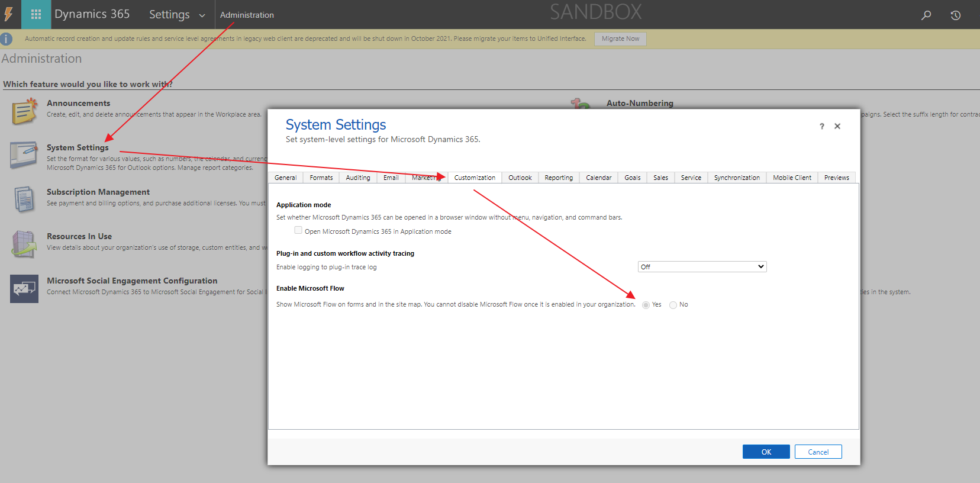
Task: Select Yes for Enable Microsoft Flow
Action: click(x=646, y=305)
